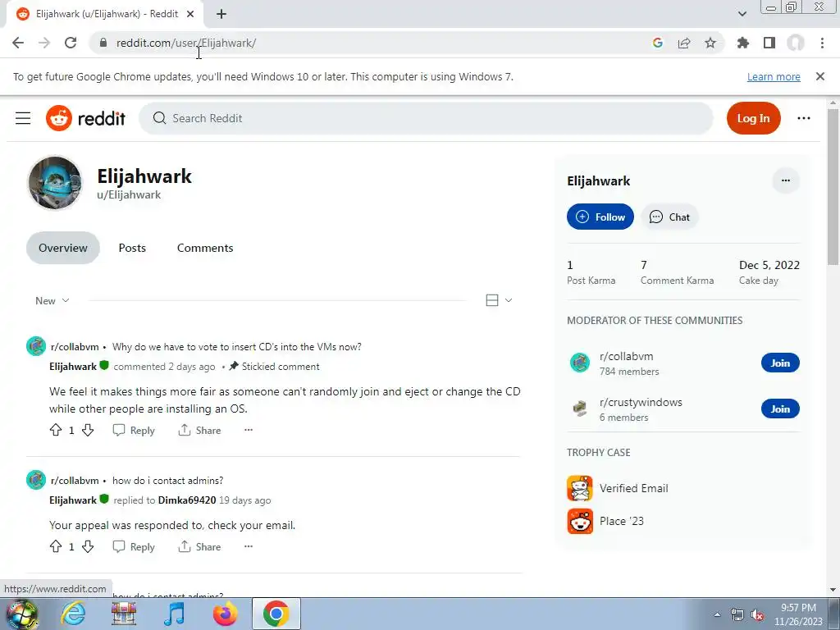Open post 'Why do we have to vote' link
Screen dimensions: 840x630
[x=237, y=347]
